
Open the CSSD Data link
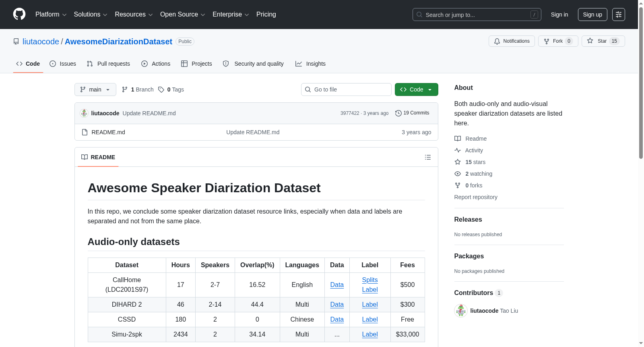point(337,320)
